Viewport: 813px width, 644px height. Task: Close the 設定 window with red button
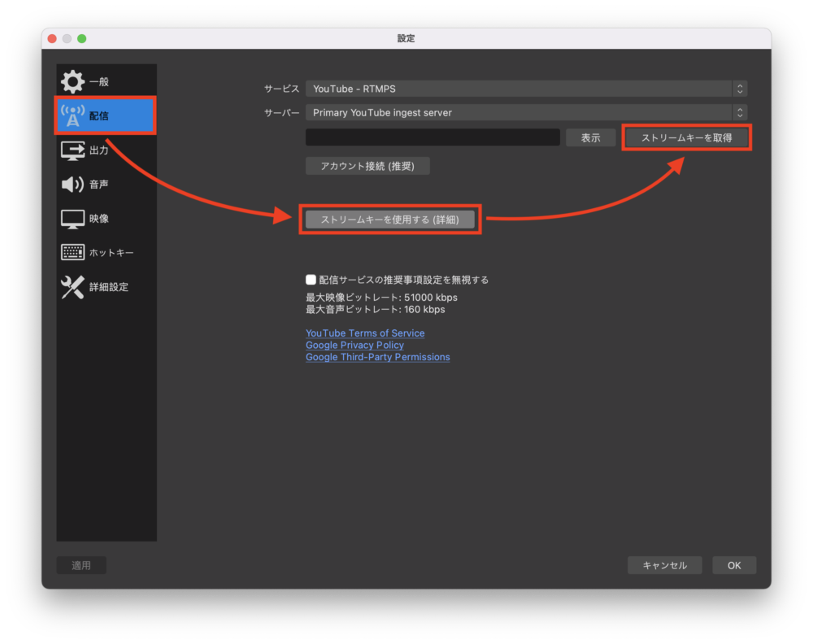(x=52, y=38)
